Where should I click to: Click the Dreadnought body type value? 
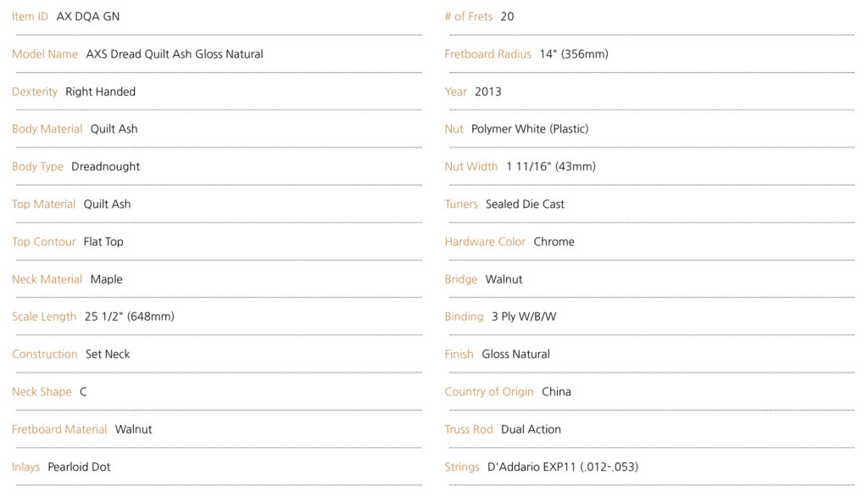click(x=106, y=166)
